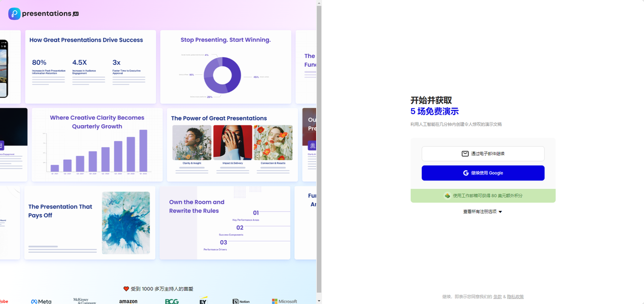Click the 利用人工智能 subtitle text
644x304 pixels.
click(456, 124)
